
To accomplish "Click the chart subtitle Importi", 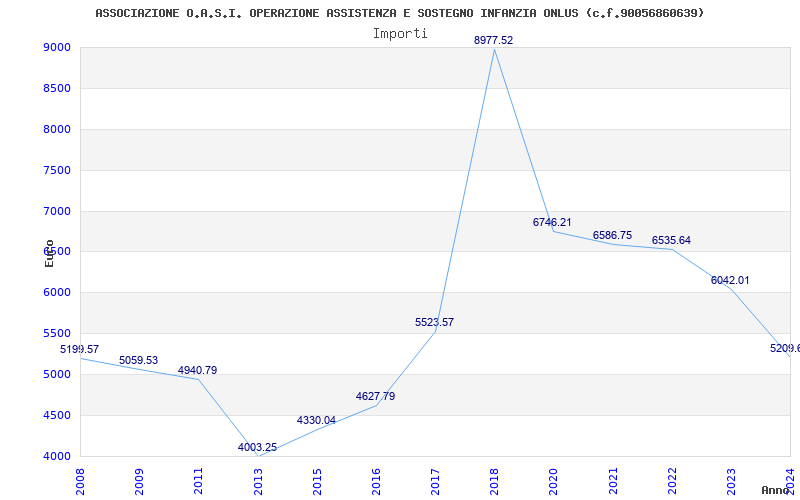I will coord(400,34).
